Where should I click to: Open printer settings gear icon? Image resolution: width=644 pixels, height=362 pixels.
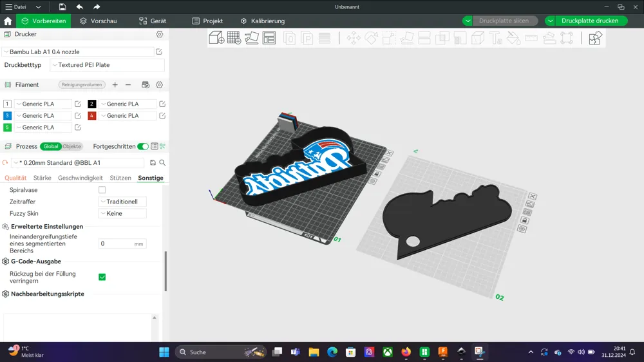pos(159,34)
